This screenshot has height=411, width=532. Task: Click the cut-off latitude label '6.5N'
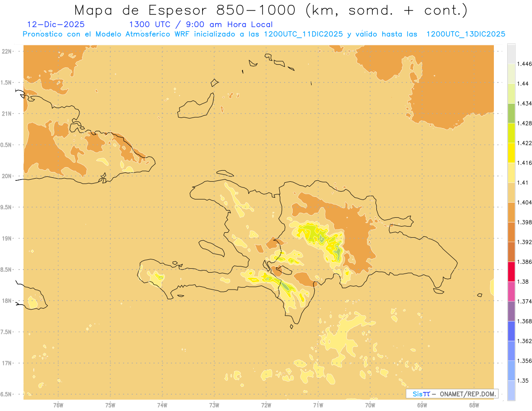[7, 394]
